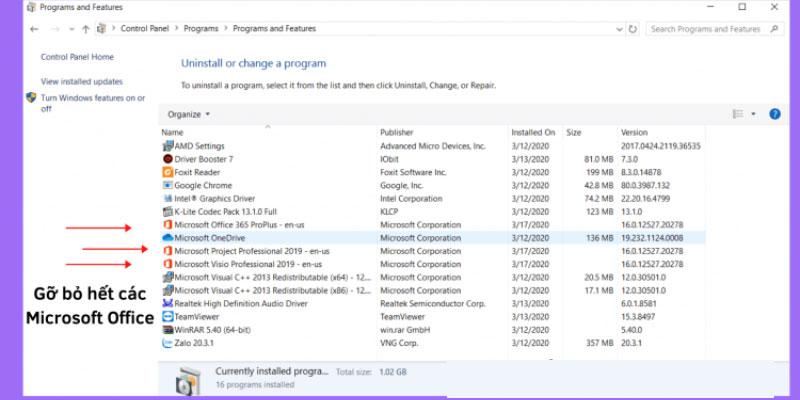Click the Microsoft Office 365 ProPlus icon
This screenshot has height=400, width=800.
click(x=167, y=225)
